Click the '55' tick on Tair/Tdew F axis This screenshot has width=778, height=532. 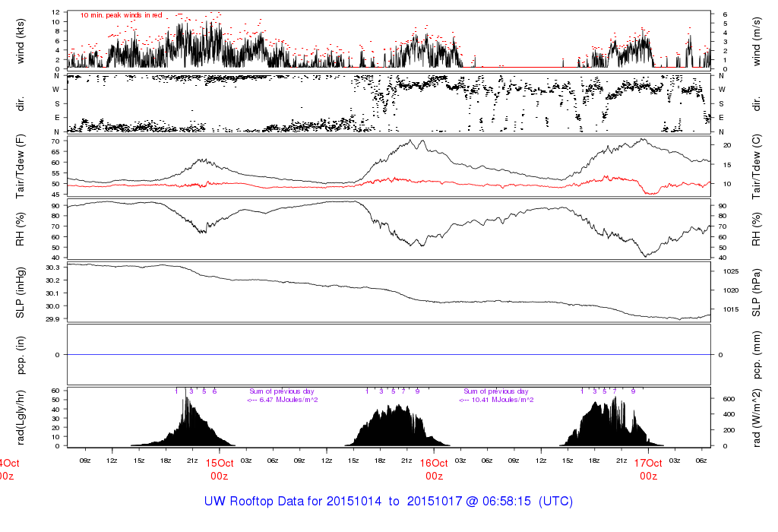click(55, 173)
